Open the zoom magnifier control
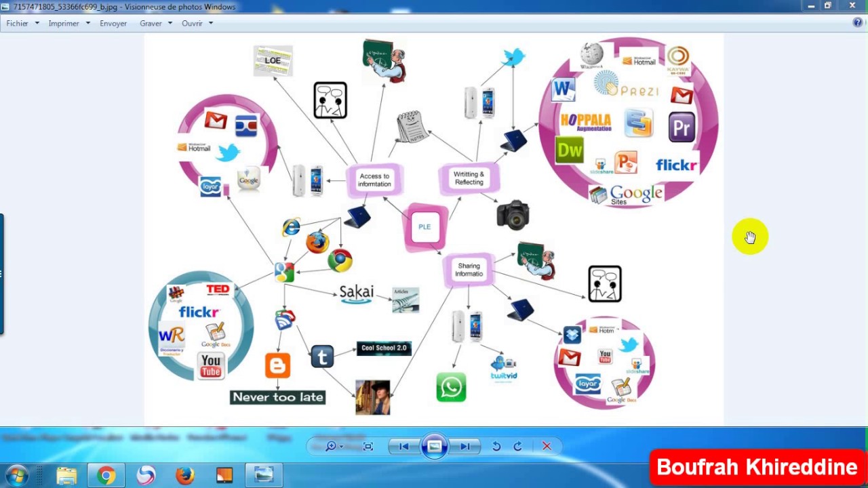868x488 pixels. [x=334, y=446]
